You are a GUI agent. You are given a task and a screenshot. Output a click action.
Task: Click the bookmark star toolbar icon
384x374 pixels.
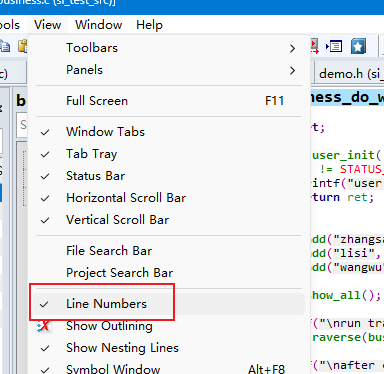[358, 46]
